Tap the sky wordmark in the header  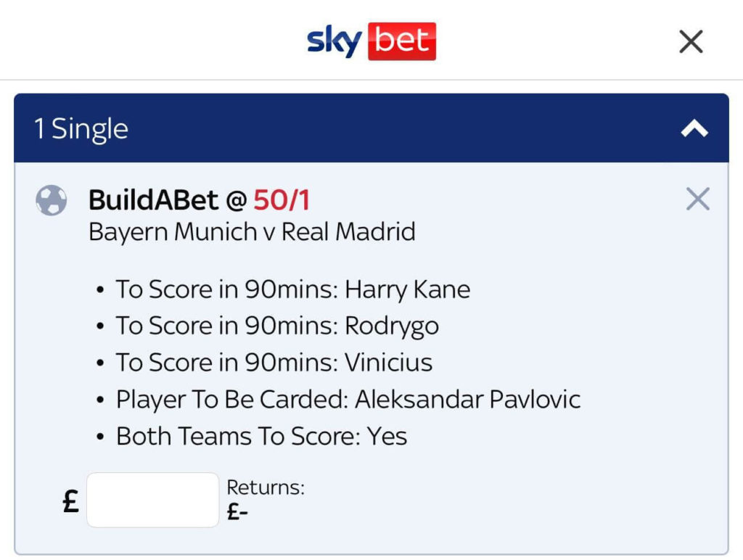[333, 41]
